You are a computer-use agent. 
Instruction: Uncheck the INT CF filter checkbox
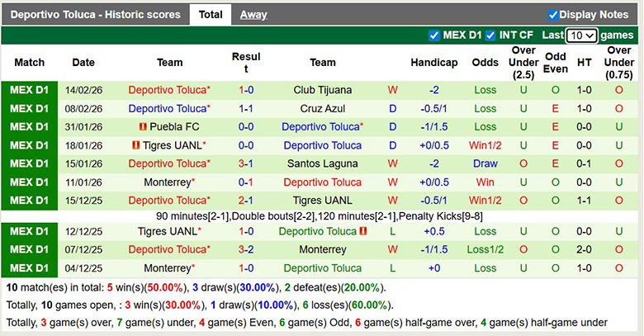coord(490,35)
